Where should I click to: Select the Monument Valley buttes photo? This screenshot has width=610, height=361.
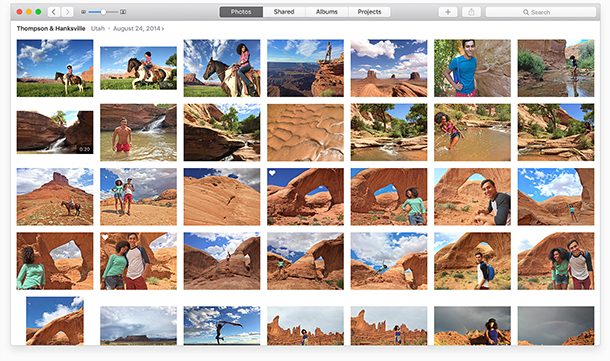coord(389,68)
